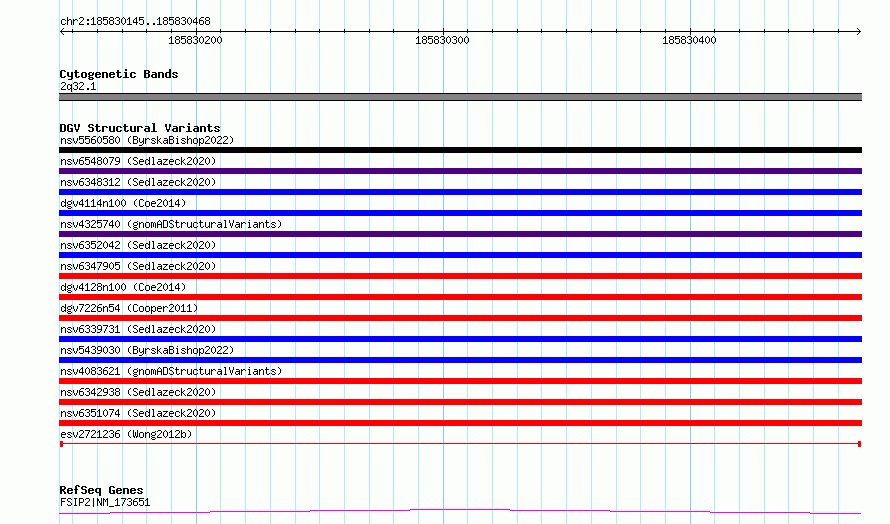890x524 pixels.
Task: Click the chr2:185830145..185830468 coordinates label
Action: (x=135, y=21)
